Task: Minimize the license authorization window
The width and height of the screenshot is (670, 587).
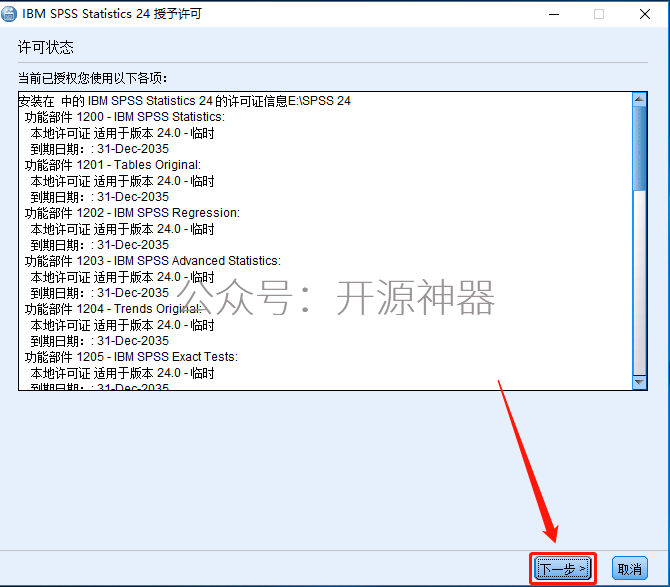Action: coord(554,14)
